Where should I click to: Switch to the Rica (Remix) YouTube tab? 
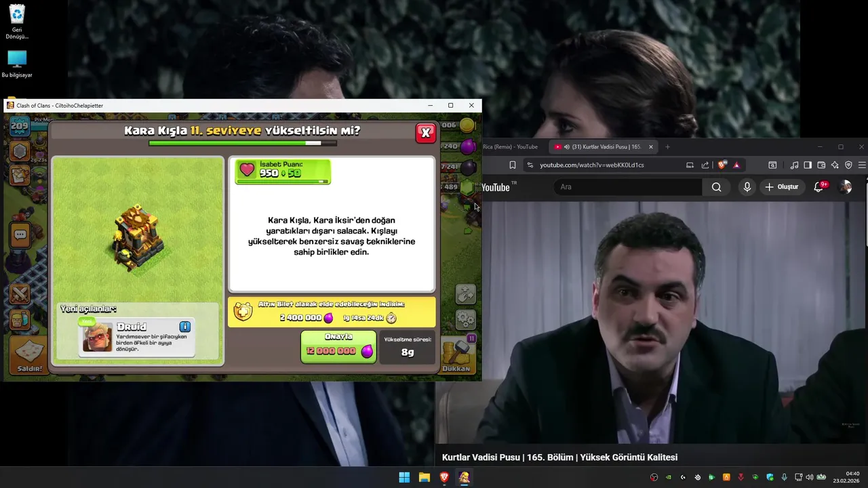(510, 146)
